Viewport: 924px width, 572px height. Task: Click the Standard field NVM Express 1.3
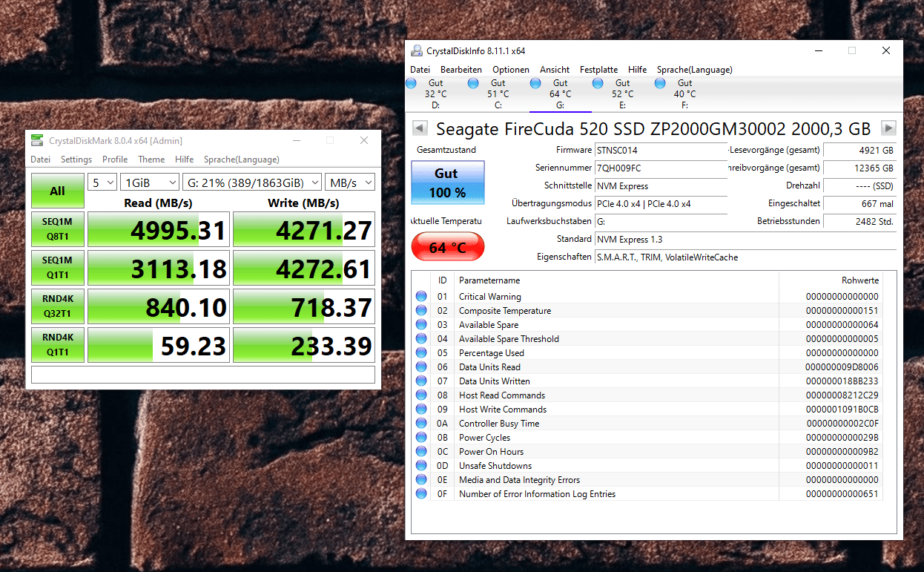click(745, 240)
